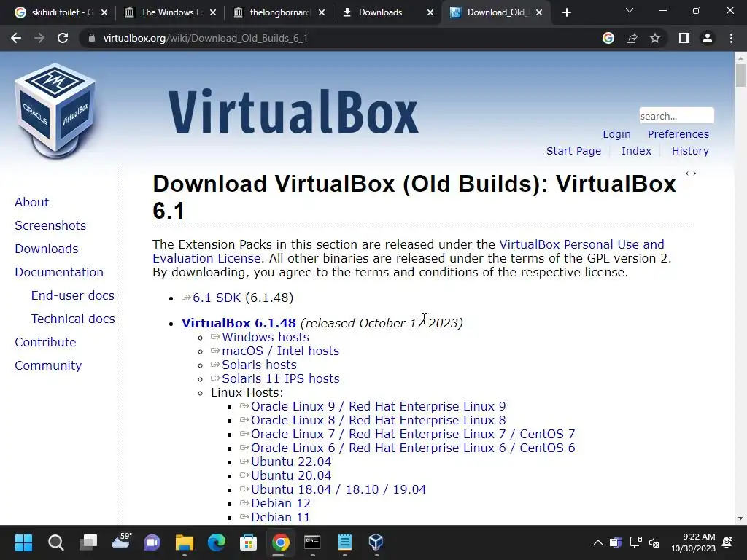This screenshot has width=747, height=560.
Task: Open VirtualBox Personal Use license link
Action: coord(581,244)
